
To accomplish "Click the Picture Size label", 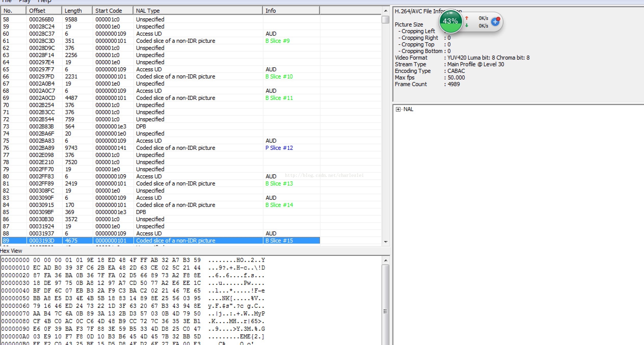I will coord(409,24).
